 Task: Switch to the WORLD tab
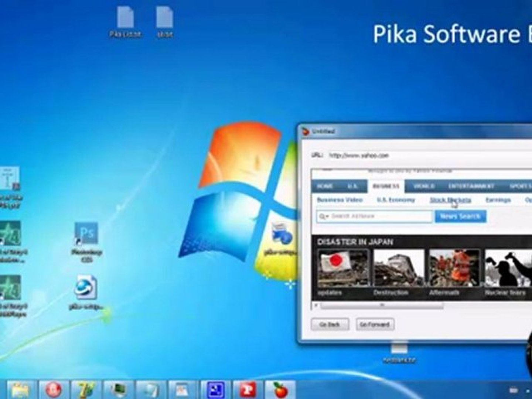(x=424, y=186)
